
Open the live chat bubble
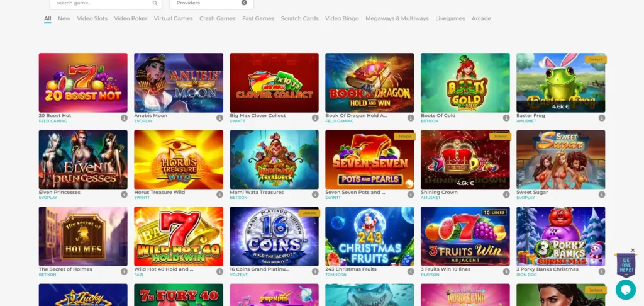point(626,290)
